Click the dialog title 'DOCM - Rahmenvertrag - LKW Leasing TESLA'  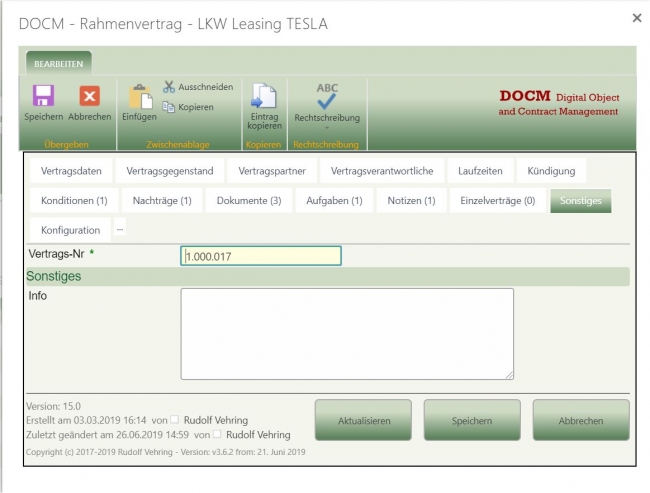(173, 24)
